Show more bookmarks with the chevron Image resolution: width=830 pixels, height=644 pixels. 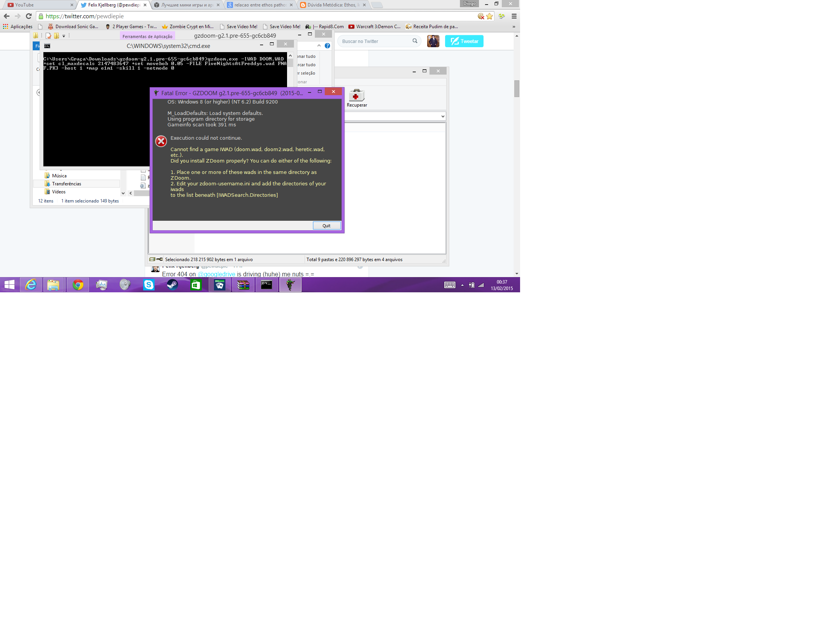click(x=514, y=27)
